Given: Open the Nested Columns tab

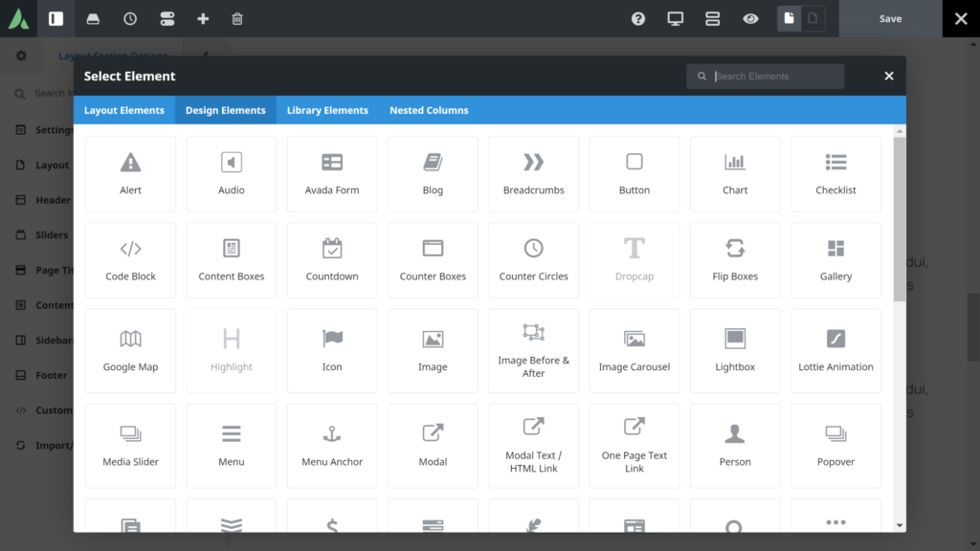Looking at the screenshot, I should [429, 110].
